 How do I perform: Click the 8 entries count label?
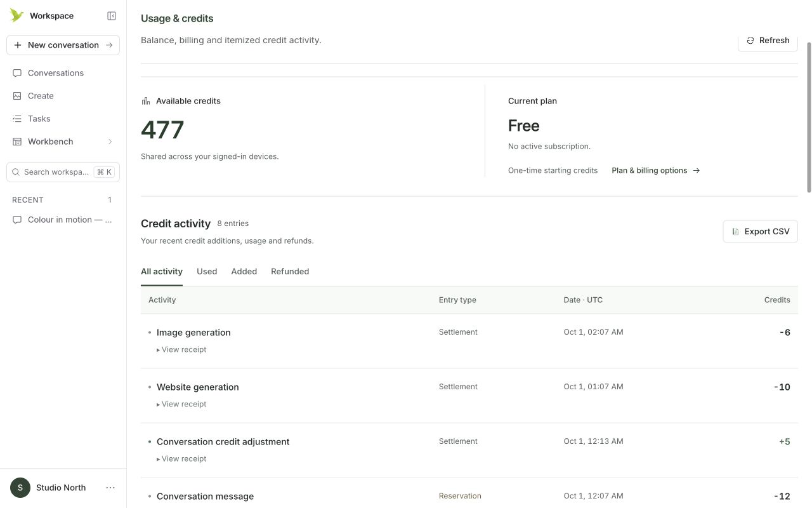pyautogui.click(x=233, y=224)
